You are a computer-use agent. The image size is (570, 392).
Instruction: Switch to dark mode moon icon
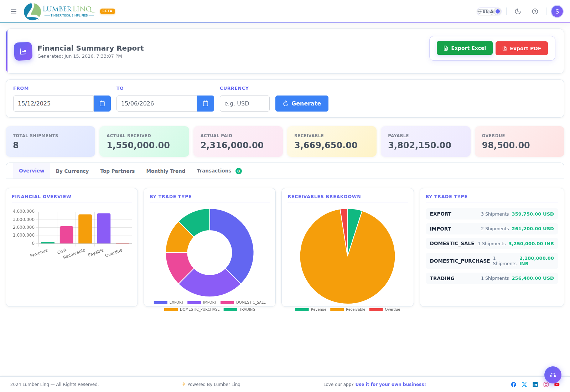[518, 11]
